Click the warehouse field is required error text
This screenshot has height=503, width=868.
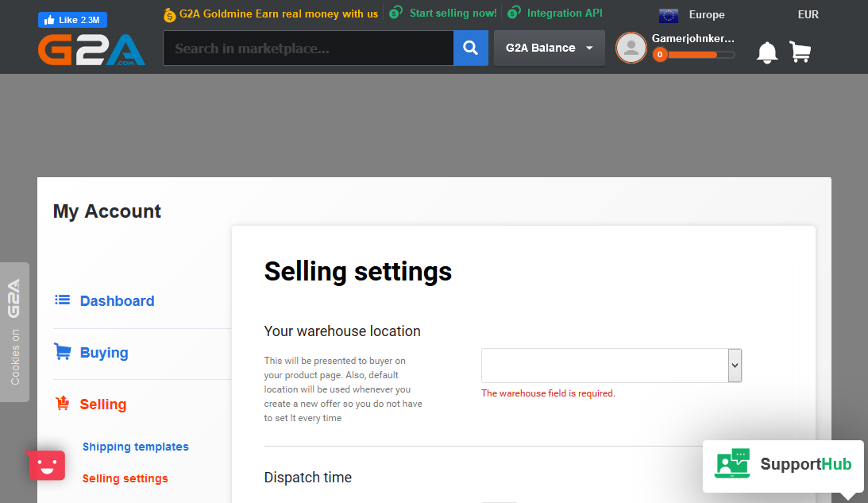coord(548,393)
